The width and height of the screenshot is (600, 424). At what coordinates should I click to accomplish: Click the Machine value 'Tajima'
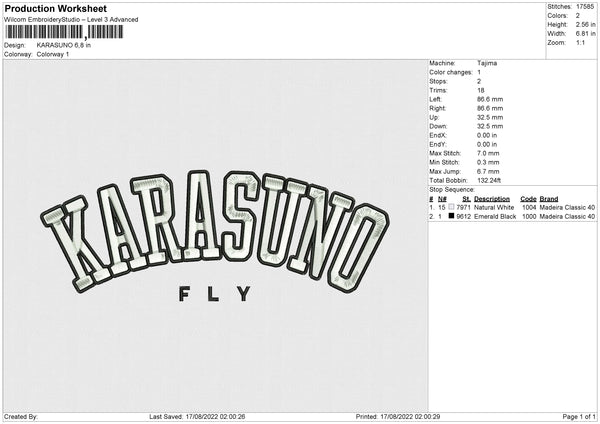pos(487,63)
